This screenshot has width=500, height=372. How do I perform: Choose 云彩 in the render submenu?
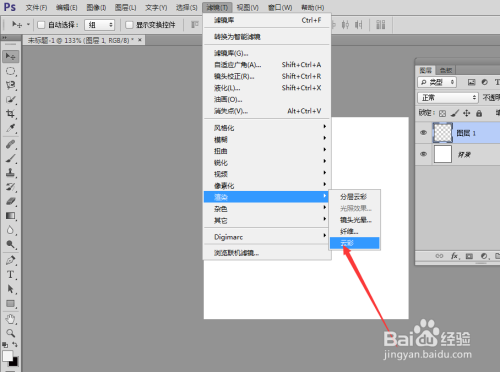click(x=354, y=243)
